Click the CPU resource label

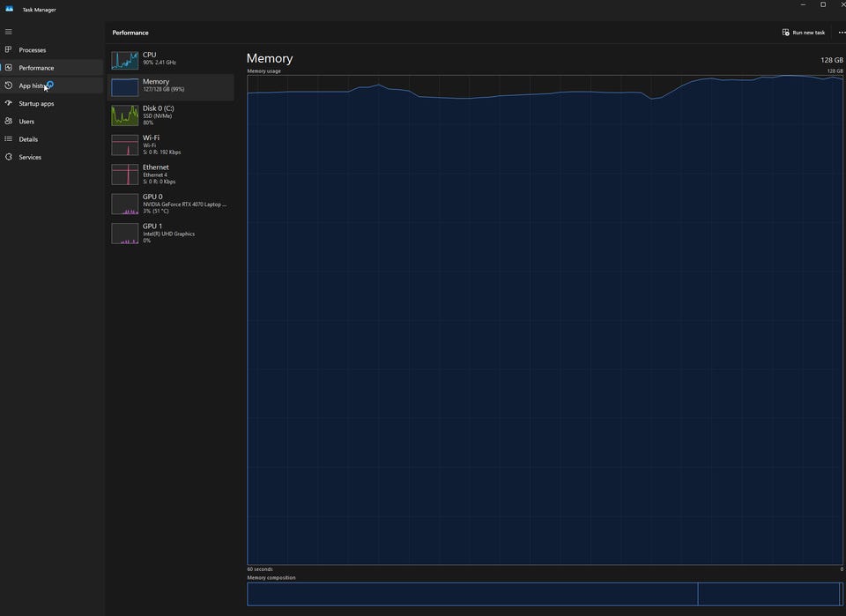coord(150,55)
